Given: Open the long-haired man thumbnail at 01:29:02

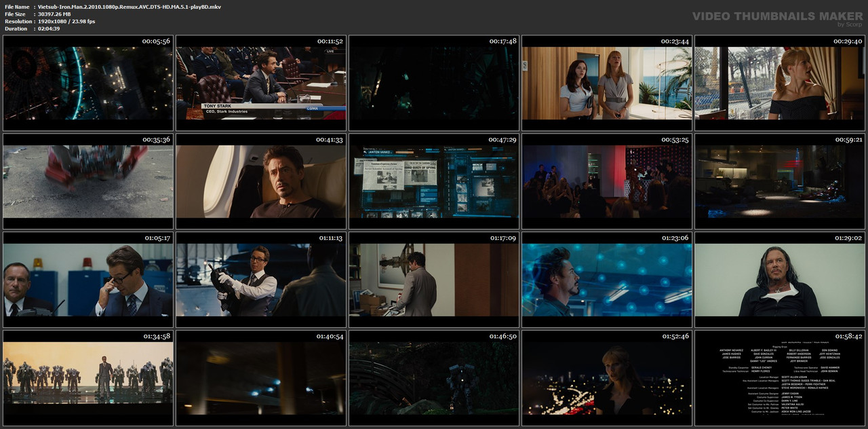Looking at the screenshot, I should (x=780, y=280).
